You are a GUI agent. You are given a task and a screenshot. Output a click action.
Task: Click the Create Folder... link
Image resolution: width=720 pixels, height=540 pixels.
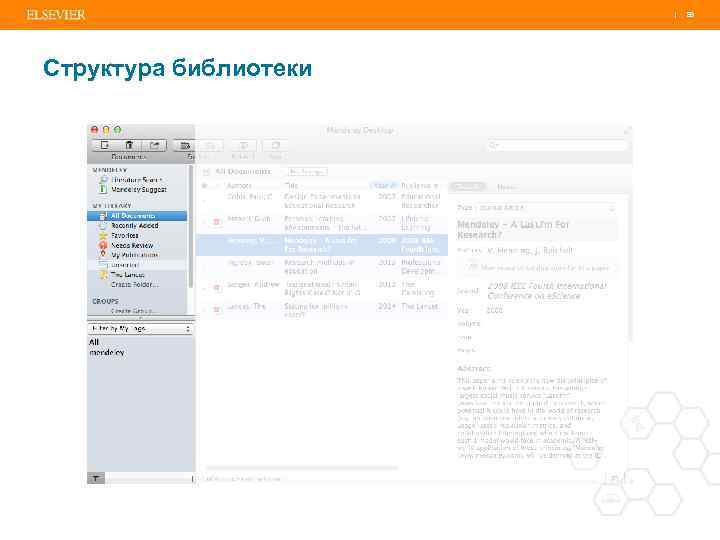pyautogui.click(x=135, y=284)
